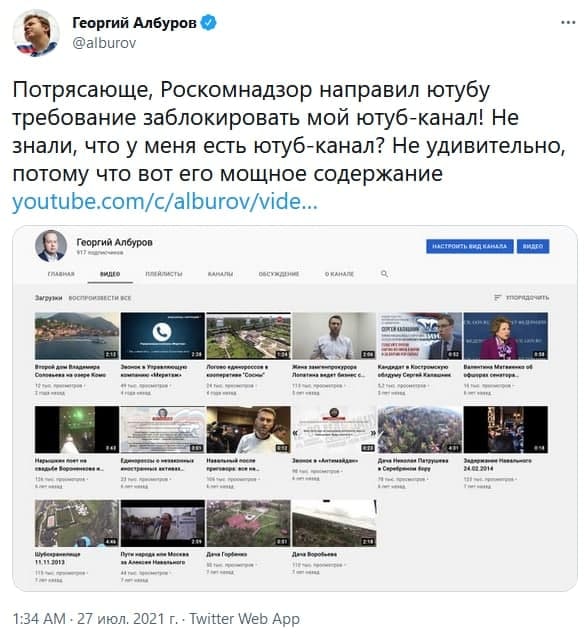Switch to the Видео channel tab

(x=110, y=274)
